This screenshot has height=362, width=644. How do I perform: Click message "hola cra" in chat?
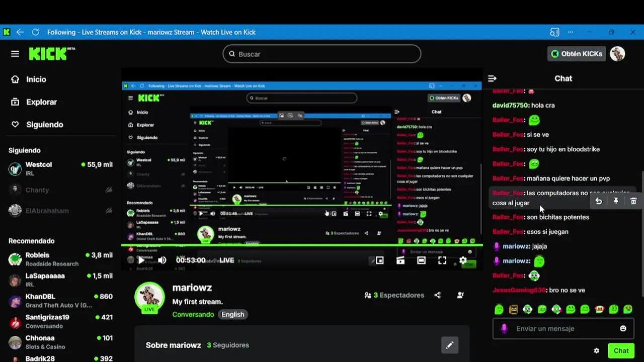click(x=543, y=106)
